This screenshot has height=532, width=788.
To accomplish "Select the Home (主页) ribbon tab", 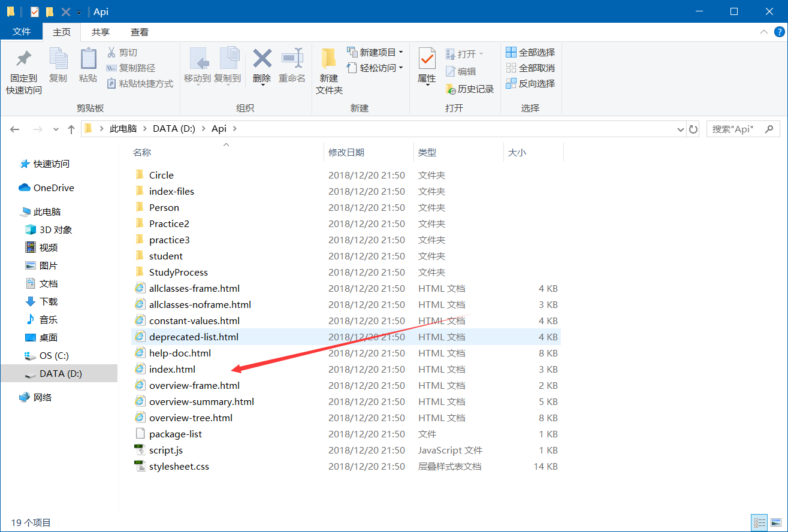I will tap(62, 32).
